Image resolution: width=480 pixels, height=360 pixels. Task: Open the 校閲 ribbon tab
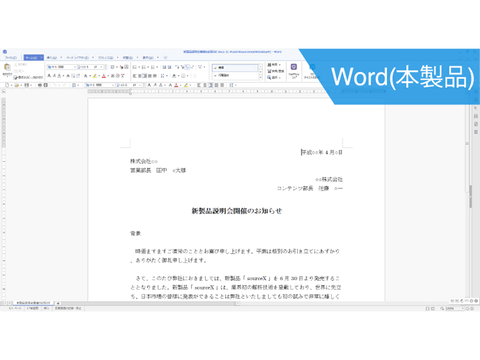click(127, 58)
